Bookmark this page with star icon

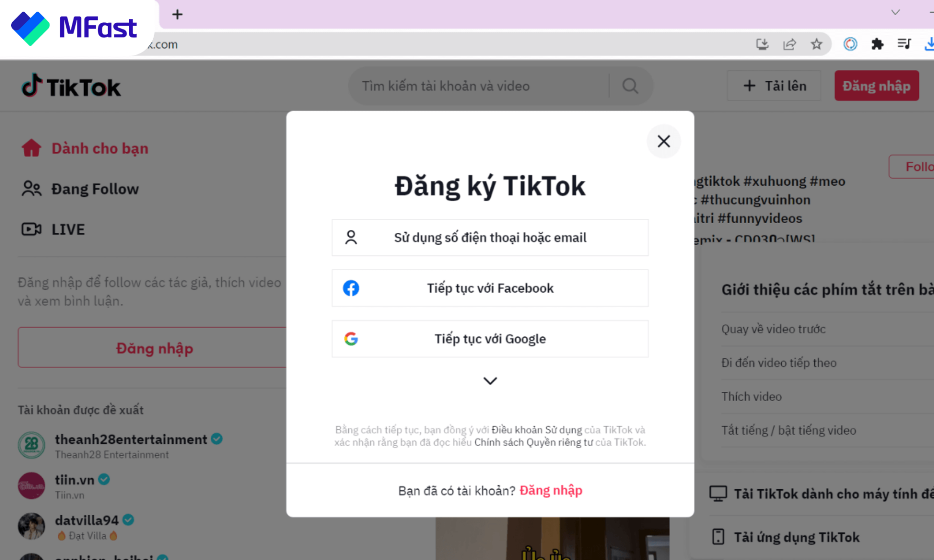pyautogui.click(x=816, y=44)
